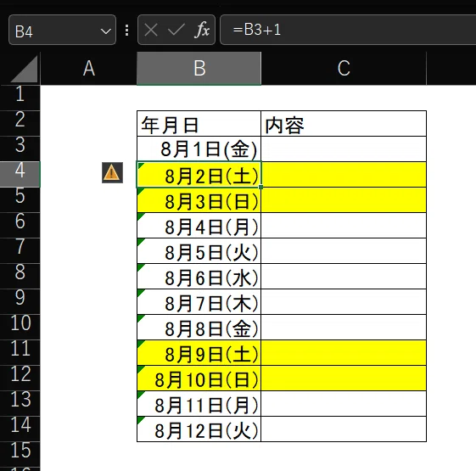Image resolution: width=476 pixels, height=471 pixels.
Task: Click yellow 内容 cell beside 8月3日(日)
Action: click(344, 200)
